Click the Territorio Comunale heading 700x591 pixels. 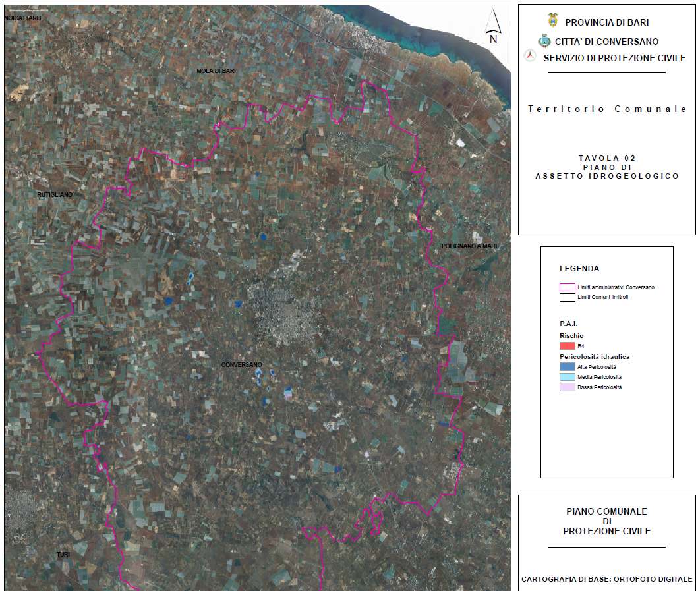coord(607,109)
